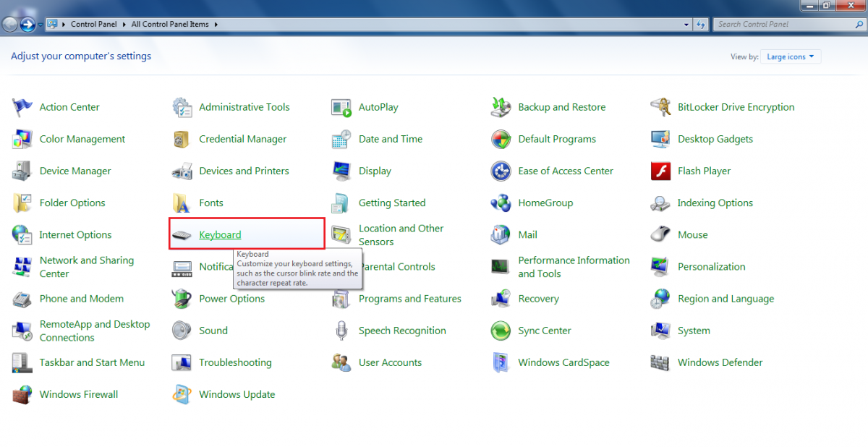Open the Windows Firewall icon

22,395
